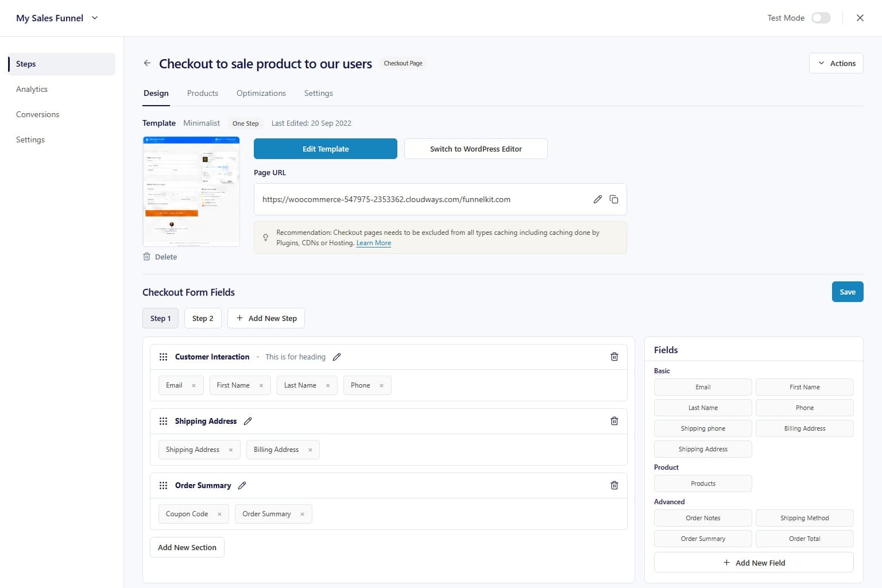This screenshot has height=588, width=882.
Task: Click the Edit Template button
Action: pos(326,149)
